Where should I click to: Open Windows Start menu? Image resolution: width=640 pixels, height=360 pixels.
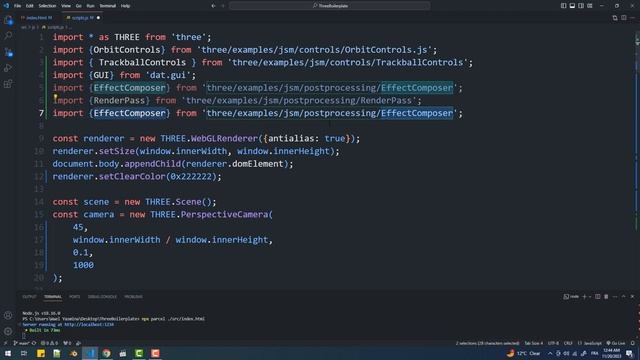[8, 353]
